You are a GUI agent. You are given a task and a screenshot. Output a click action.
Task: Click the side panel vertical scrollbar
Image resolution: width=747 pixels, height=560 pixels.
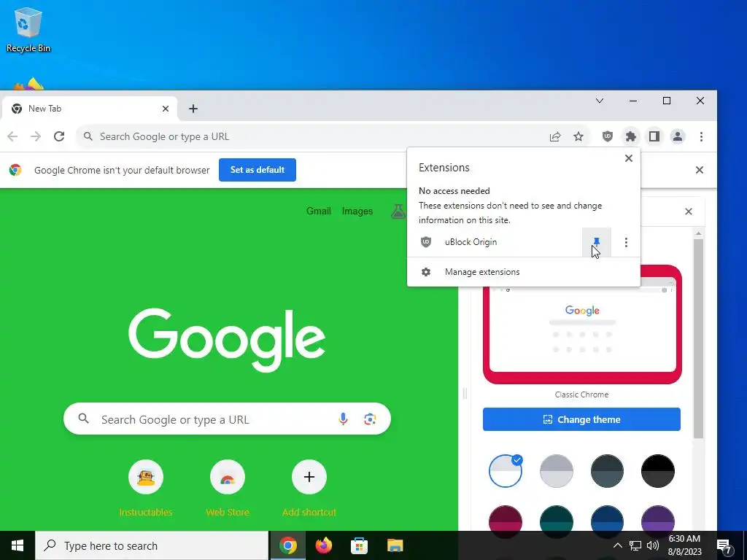click(x=698, y=338)
